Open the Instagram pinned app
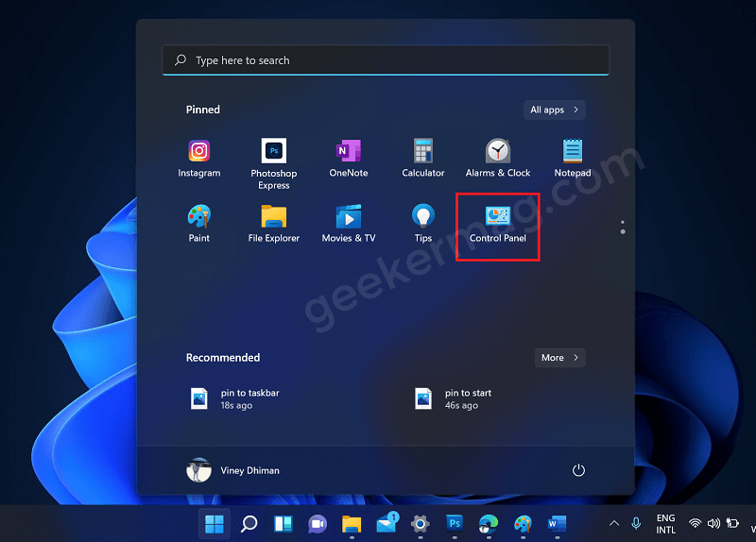This screenshot has width=756, height=542. [x=198, y=159]
